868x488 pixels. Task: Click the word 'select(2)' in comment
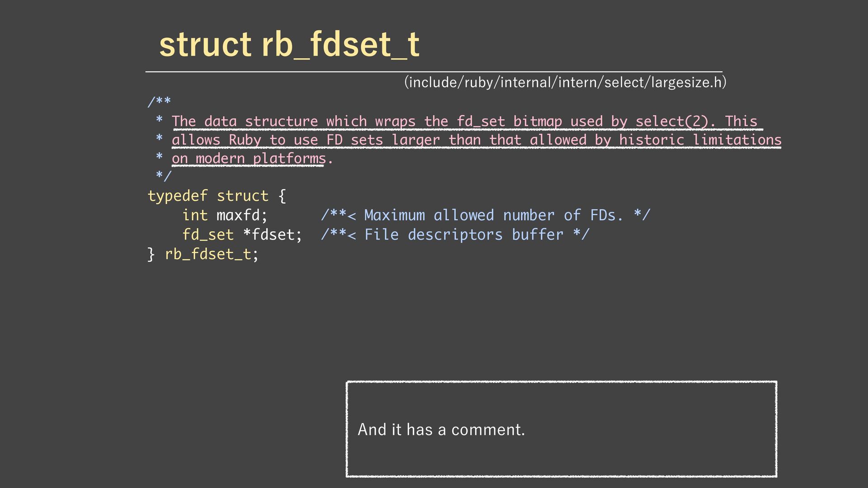671,122
